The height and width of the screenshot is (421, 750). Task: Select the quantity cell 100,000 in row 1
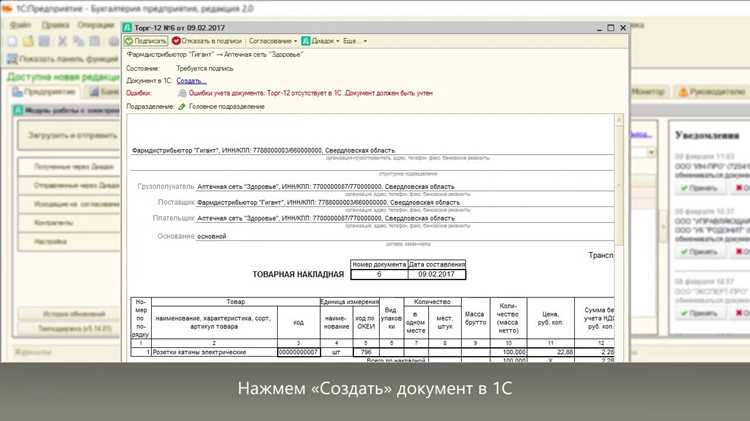508,352
